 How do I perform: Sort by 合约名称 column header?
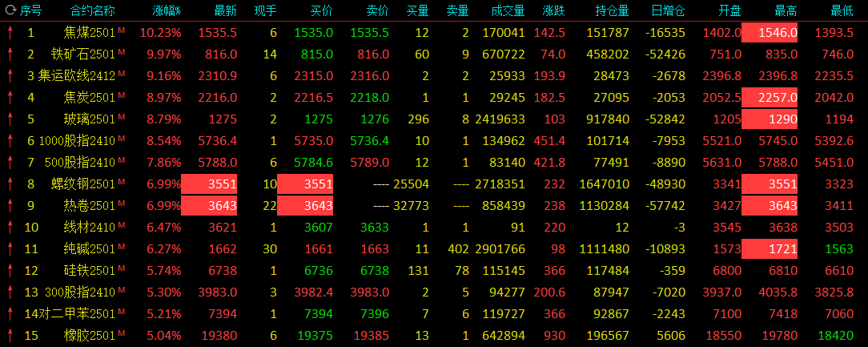click(92, 10)
